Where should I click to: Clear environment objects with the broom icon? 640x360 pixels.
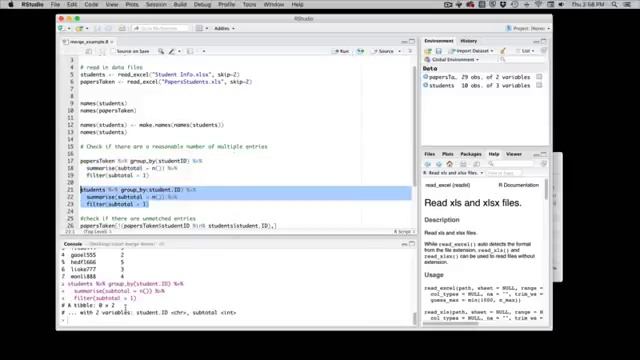(503, 51)
